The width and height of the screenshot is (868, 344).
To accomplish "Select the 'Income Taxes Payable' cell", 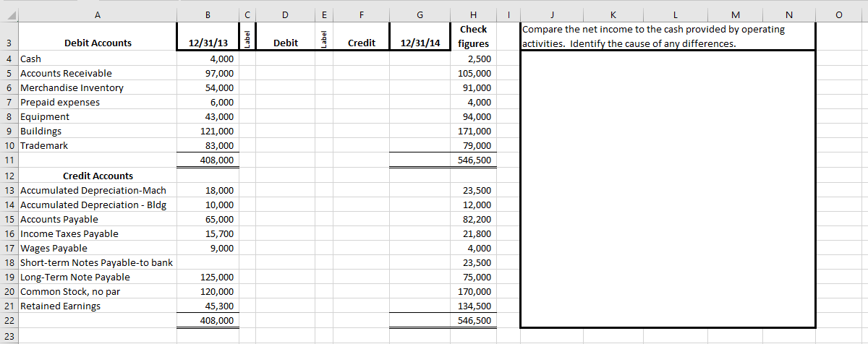I will (98, 233).
